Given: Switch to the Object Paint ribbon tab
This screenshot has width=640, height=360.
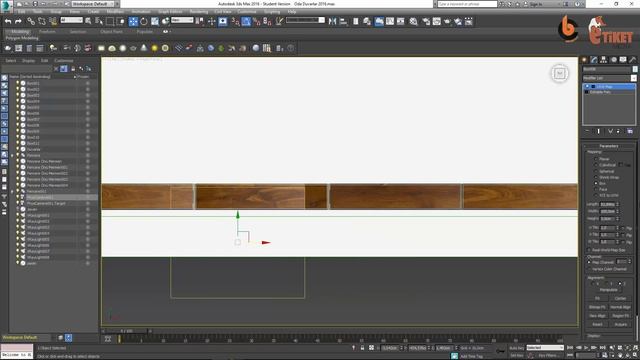Looking at the screenshot, I should coord(111,31).
